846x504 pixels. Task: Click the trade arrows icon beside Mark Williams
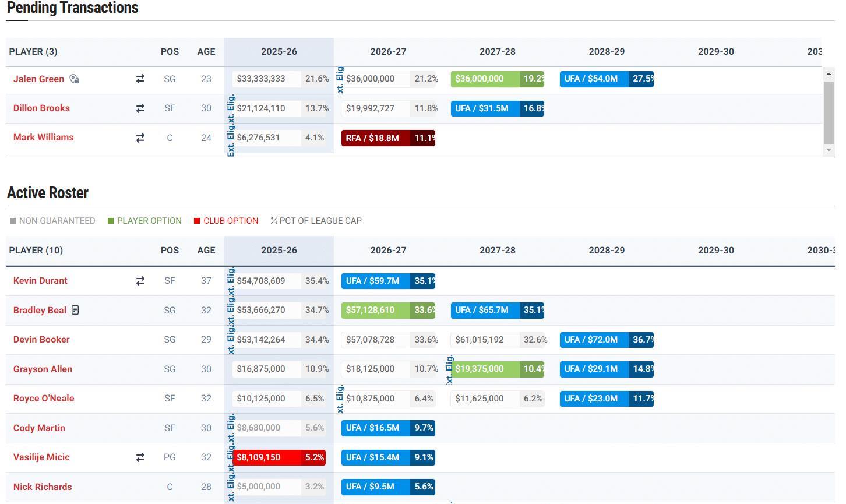[x=140, y=138]
